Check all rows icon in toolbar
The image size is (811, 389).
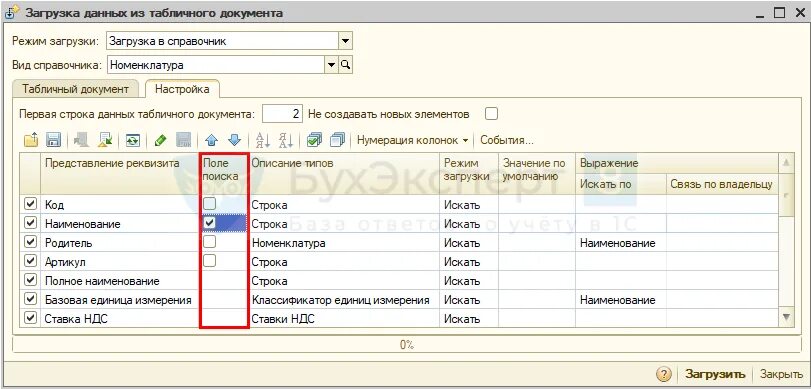point(314,140)
